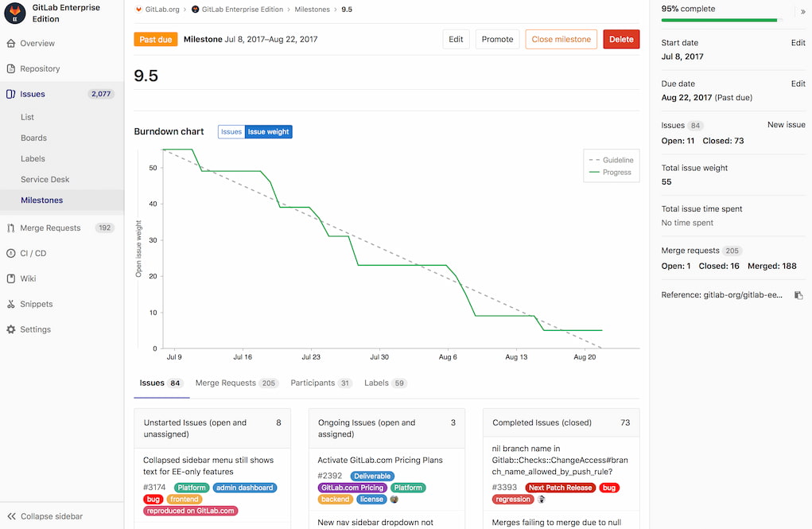Open the Participants tab
Screen dimensions: 812x529
point(312,383)
